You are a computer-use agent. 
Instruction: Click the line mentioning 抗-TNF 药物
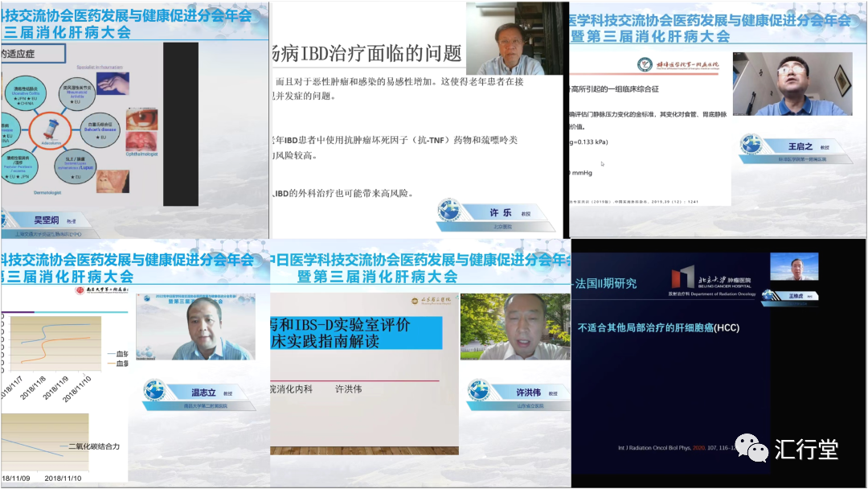[x=395, y=140]
